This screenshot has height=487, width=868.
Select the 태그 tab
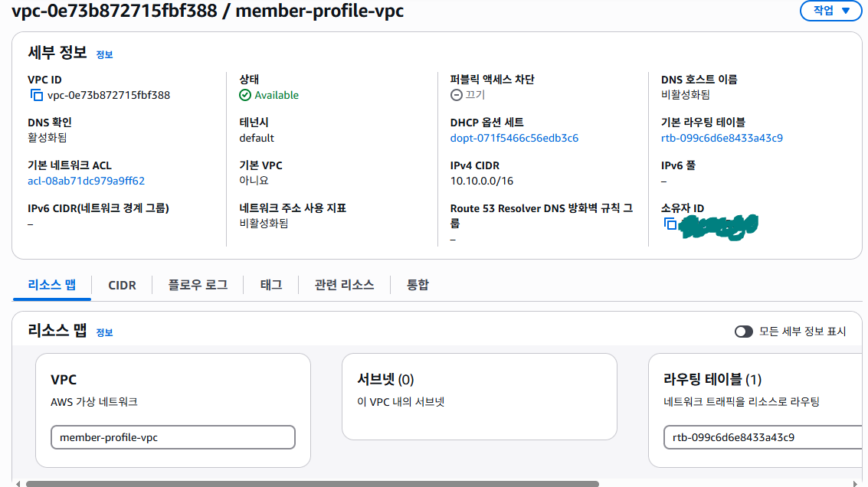(270, 285)
